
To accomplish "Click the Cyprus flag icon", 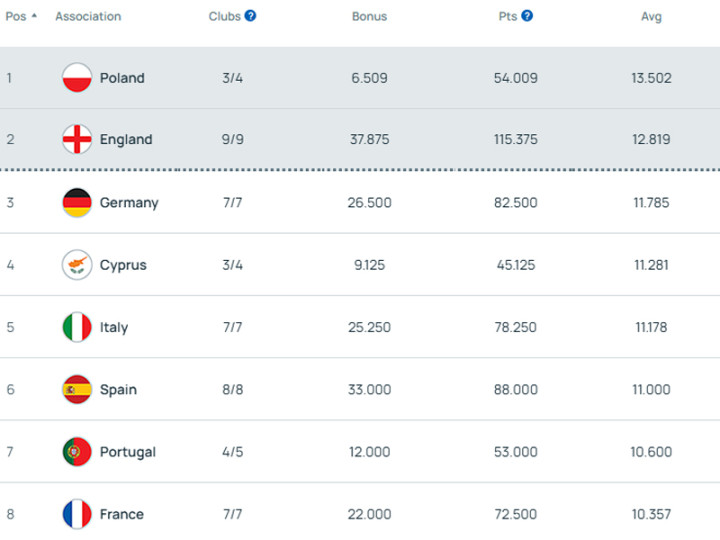I will coord(77,265).
